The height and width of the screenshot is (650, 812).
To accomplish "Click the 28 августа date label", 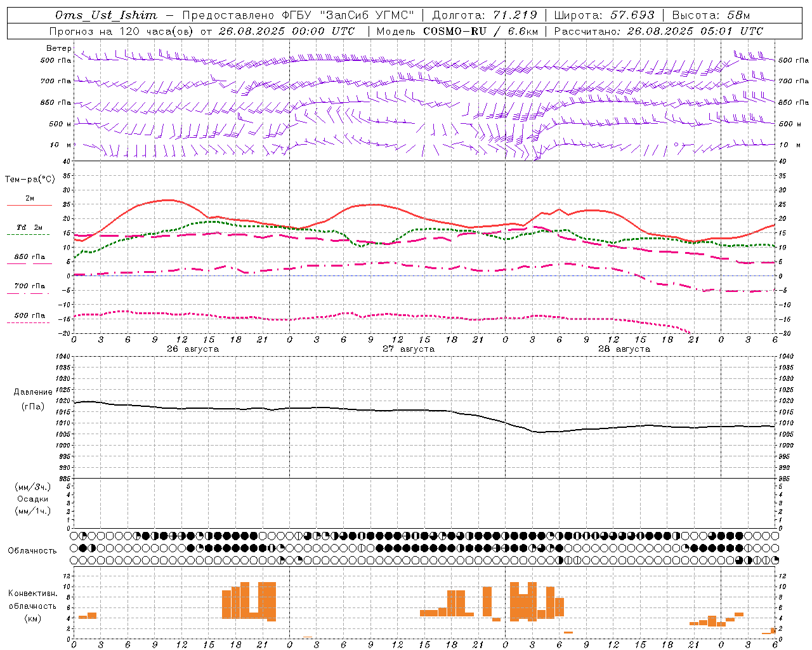I will pos(624,349).
